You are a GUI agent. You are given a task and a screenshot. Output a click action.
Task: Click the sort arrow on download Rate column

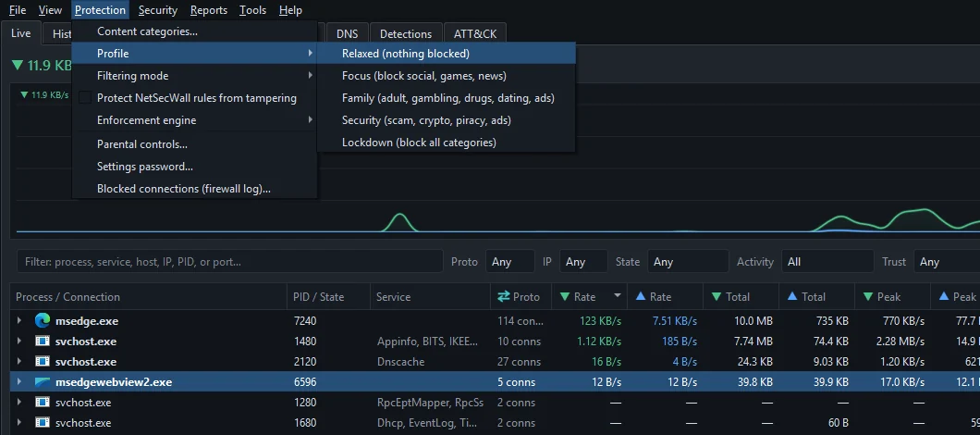pyautogui.click(x=618, y=296)
